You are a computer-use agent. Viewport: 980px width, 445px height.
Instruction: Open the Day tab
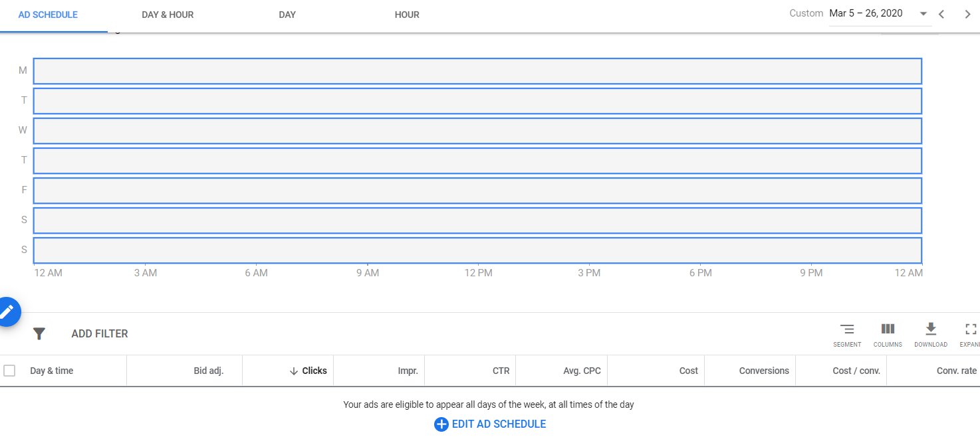tap(287, 15)
